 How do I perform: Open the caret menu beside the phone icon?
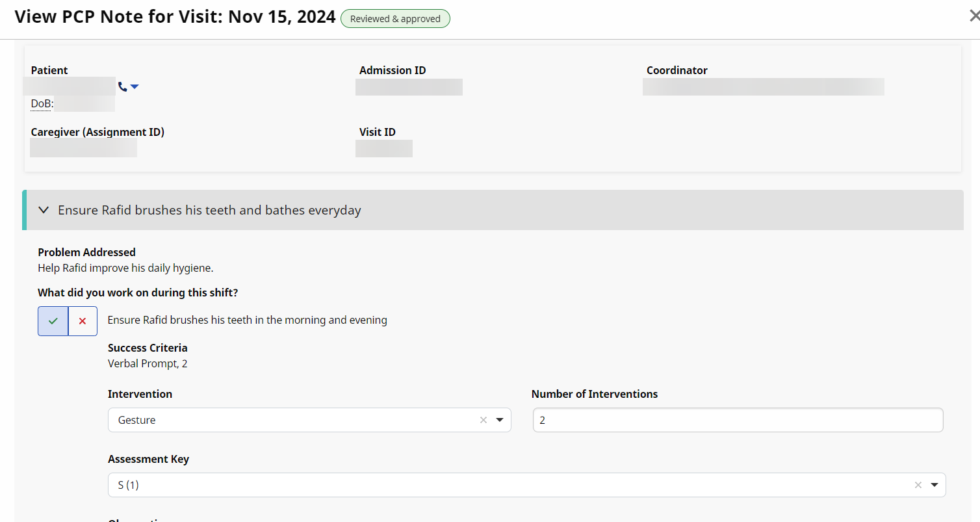pos(135,86)
